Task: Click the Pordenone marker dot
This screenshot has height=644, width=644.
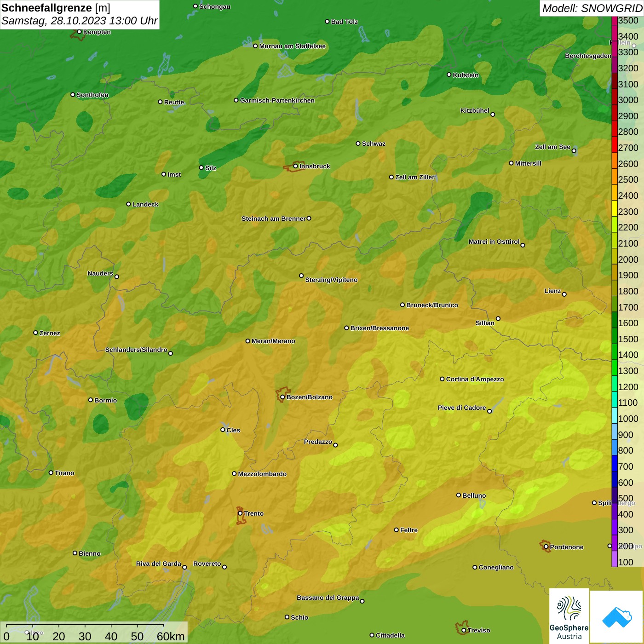Action: pos(546,547)
